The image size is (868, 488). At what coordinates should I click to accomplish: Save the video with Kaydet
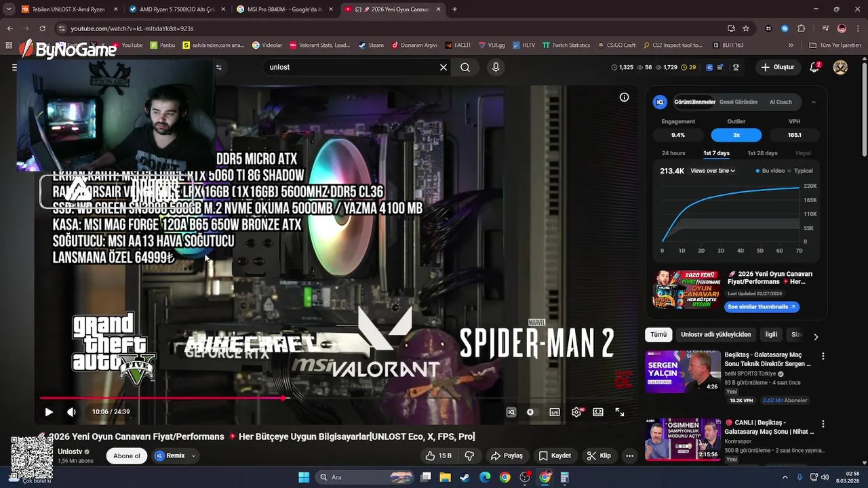(x=555, y=456)
